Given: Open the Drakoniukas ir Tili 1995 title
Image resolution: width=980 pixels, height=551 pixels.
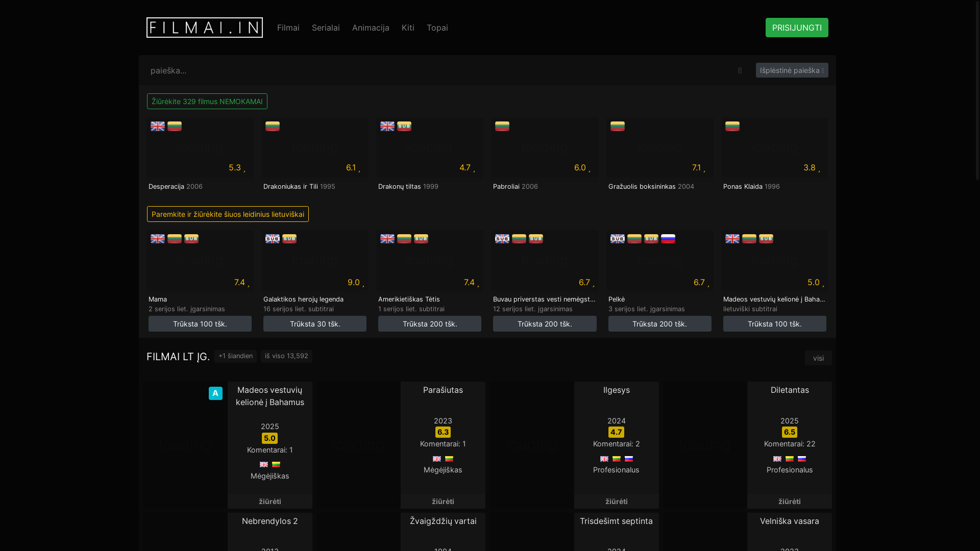Looking at the screenshot, I should (299, 187).
